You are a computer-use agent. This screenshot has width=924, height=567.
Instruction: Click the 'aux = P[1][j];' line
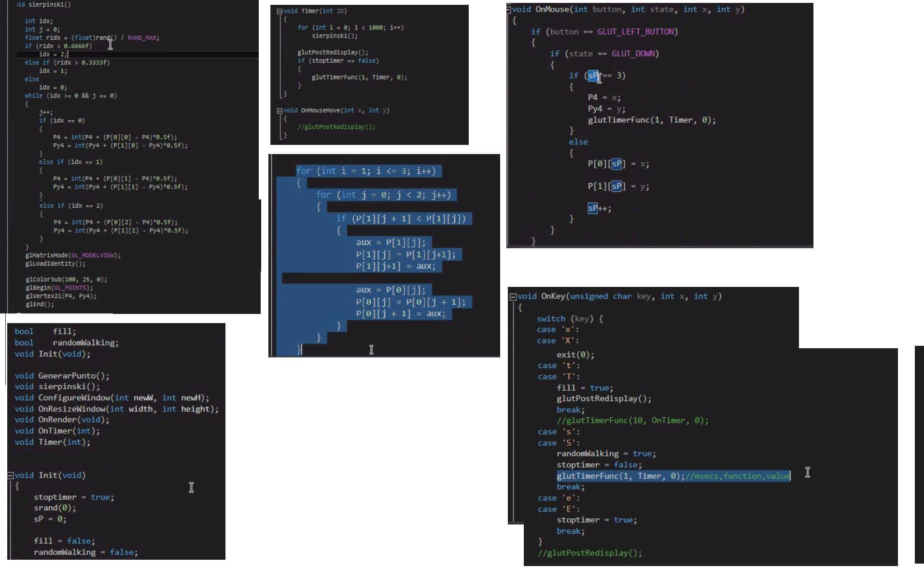tap(391, 242)
